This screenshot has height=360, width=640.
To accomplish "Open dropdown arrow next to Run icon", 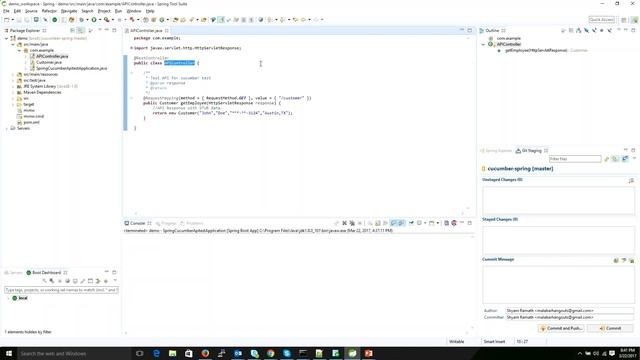I will point(99,20).
